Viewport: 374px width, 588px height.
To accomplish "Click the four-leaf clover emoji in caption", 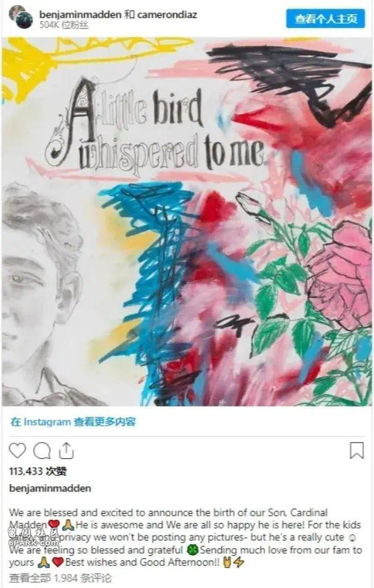I will [x=192, y=550].
